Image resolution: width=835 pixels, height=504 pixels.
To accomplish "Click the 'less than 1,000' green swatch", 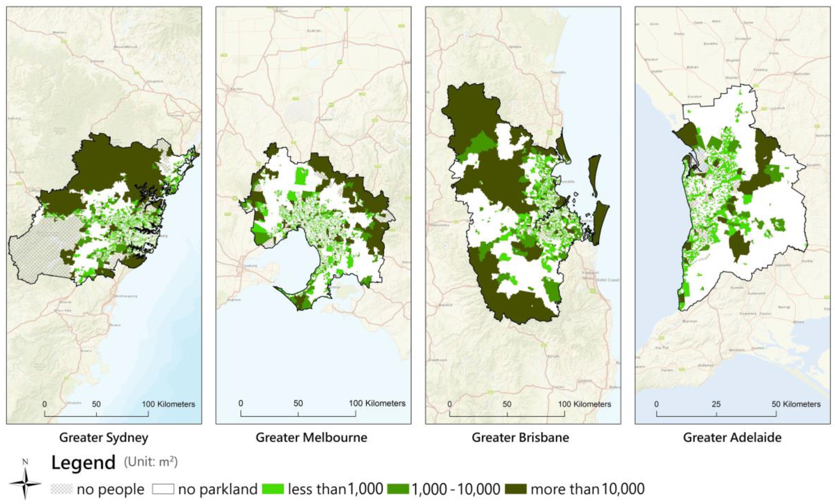I will coord(273,489).
